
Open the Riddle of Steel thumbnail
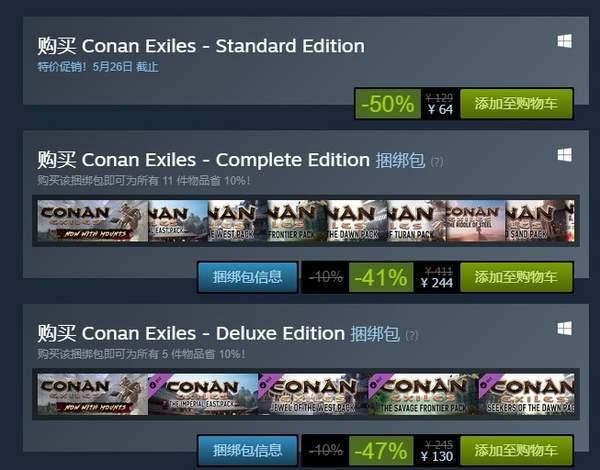click(x=475, y=221)
